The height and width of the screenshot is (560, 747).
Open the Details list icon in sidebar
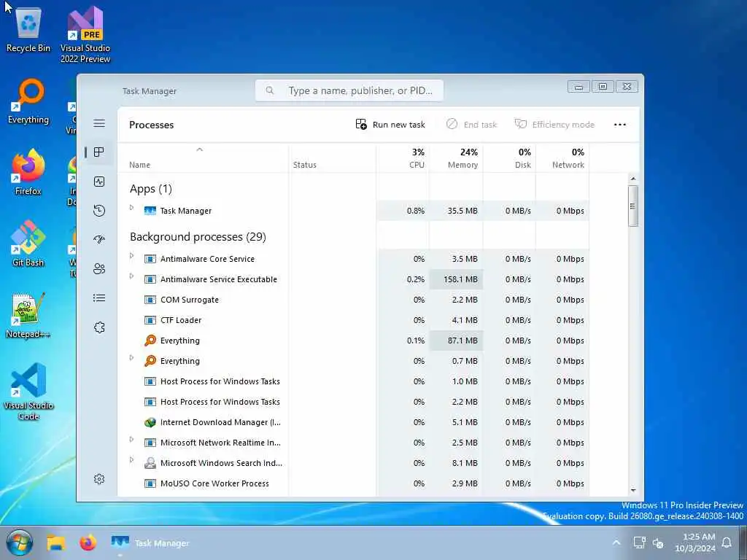(99, 298)
